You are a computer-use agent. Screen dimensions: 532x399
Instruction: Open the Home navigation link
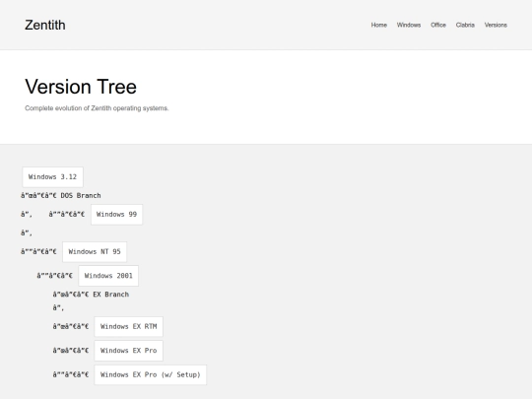coord(379,25)
